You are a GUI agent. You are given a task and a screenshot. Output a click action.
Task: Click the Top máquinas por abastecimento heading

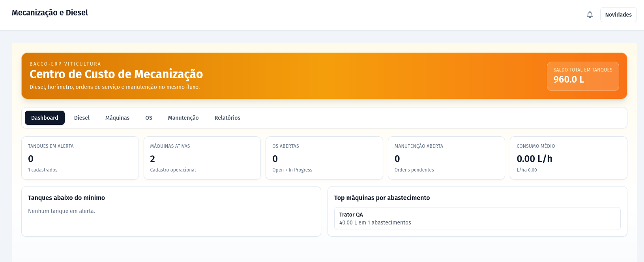tap(382, 198)
